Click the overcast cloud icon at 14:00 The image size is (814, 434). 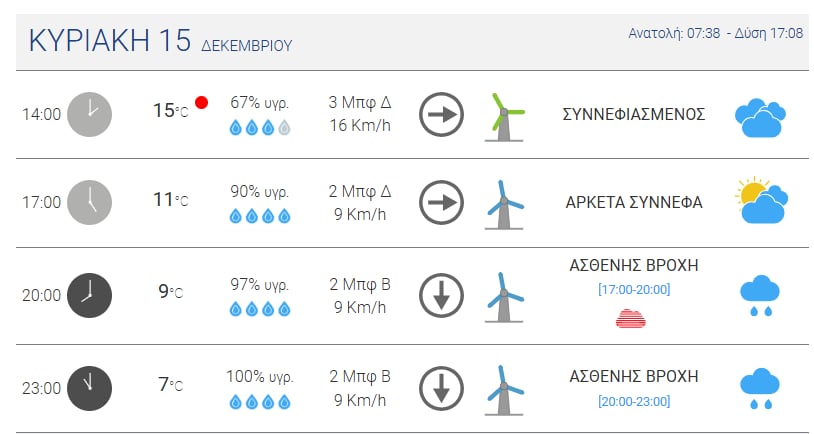[x=758, y=117]
